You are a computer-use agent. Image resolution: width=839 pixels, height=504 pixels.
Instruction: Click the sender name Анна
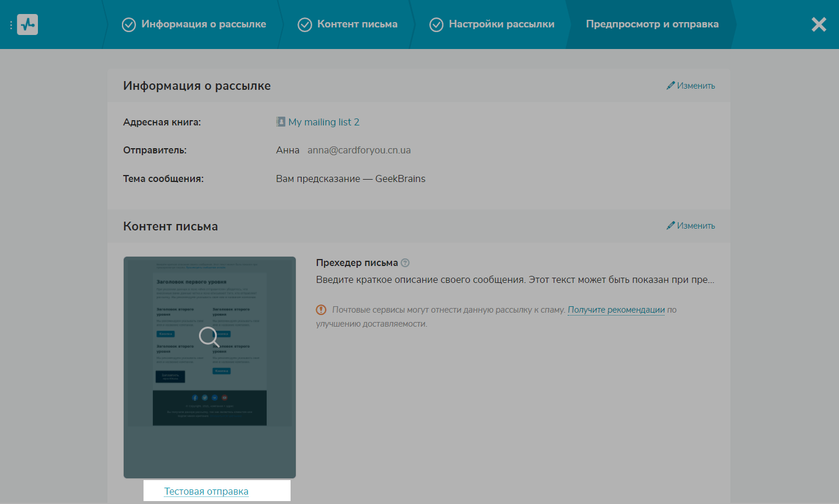(287, 150)
